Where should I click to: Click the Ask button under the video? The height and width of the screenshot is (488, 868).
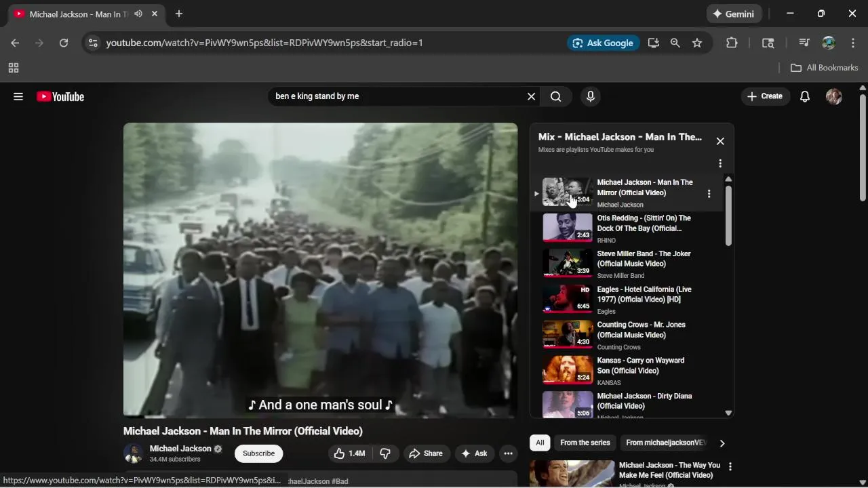coord(475,453)
